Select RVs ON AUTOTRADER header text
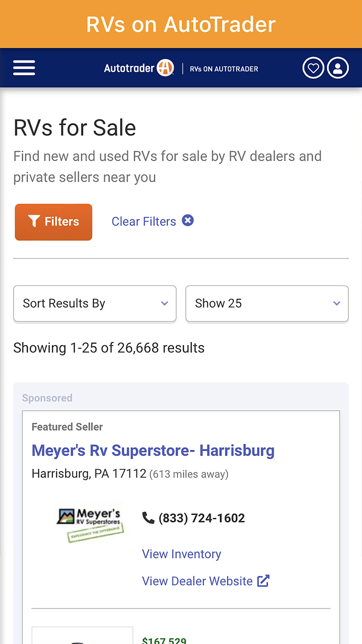 (224, 69)
